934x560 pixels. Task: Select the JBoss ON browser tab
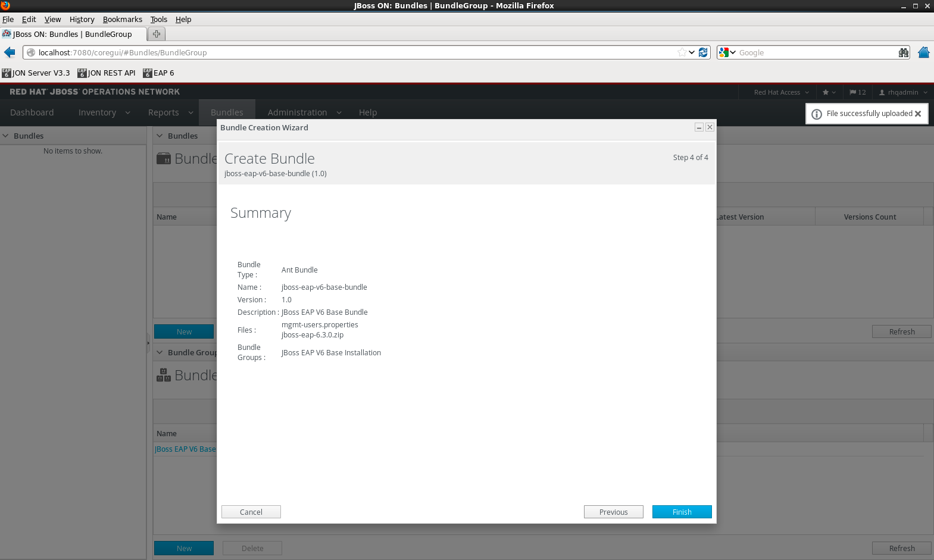pyautogui.click(x=73, y=34)
